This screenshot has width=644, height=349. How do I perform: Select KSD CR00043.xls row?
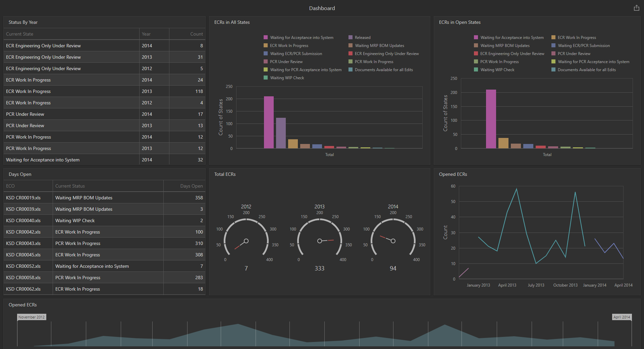pyautogui.click(x=104, y=243)
